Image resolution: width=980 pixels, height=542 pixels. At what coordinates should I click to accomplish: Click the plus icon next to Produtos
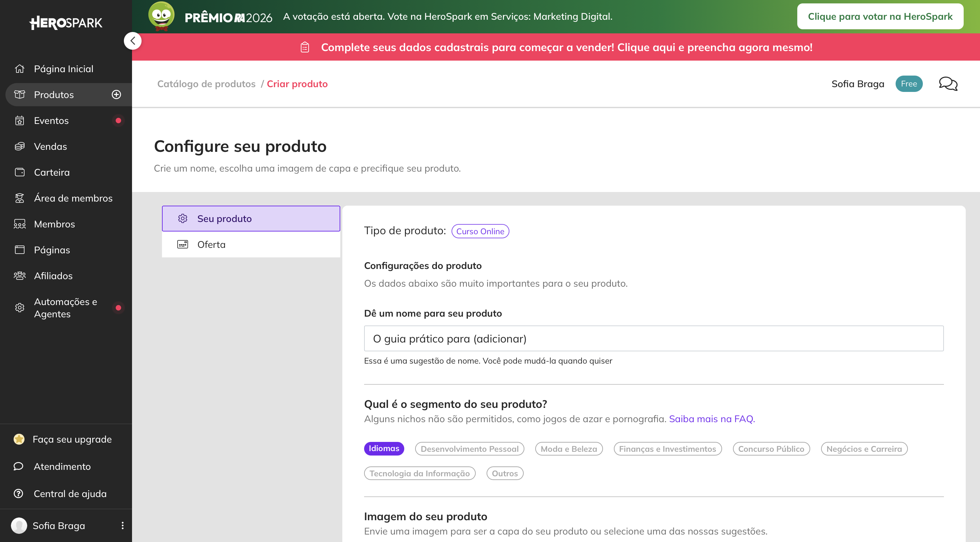click(116, 95)
